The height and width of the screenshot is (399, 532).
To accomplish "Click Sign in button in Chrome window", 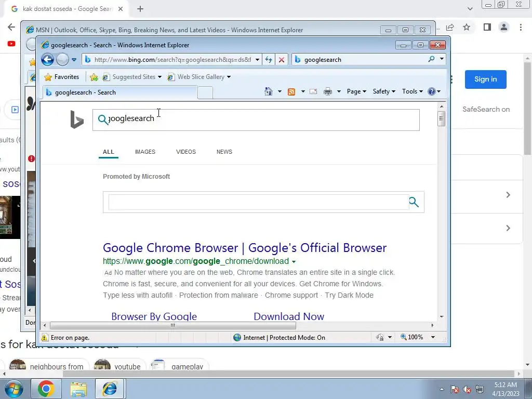I will click(x=486, y=79).
